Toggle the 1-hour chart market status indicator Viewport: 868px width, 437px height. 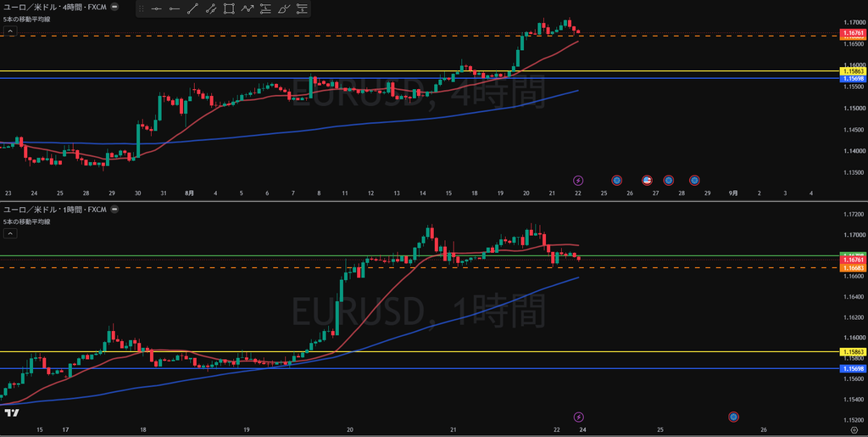pos(114,210)
